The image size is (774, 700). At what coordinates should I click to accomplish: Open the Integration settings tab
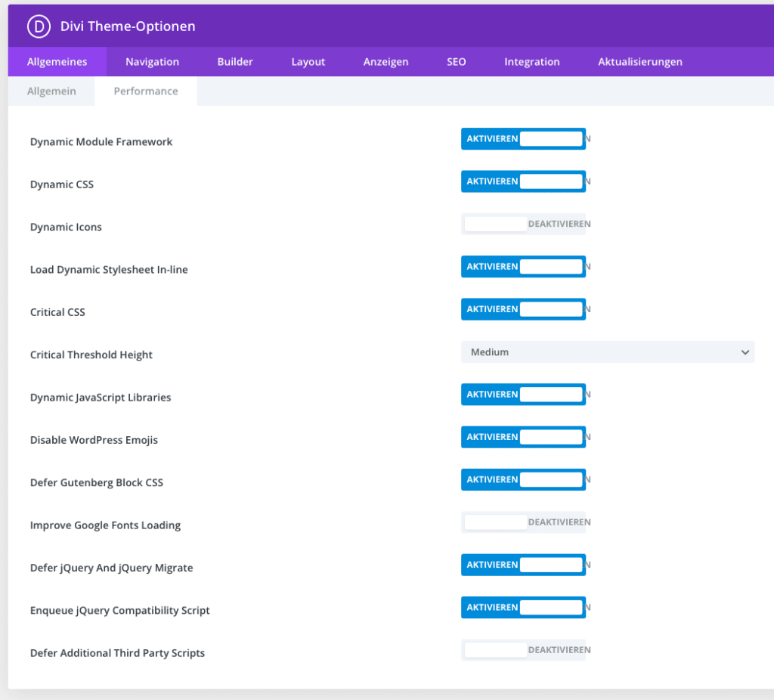tap(532, 61)
